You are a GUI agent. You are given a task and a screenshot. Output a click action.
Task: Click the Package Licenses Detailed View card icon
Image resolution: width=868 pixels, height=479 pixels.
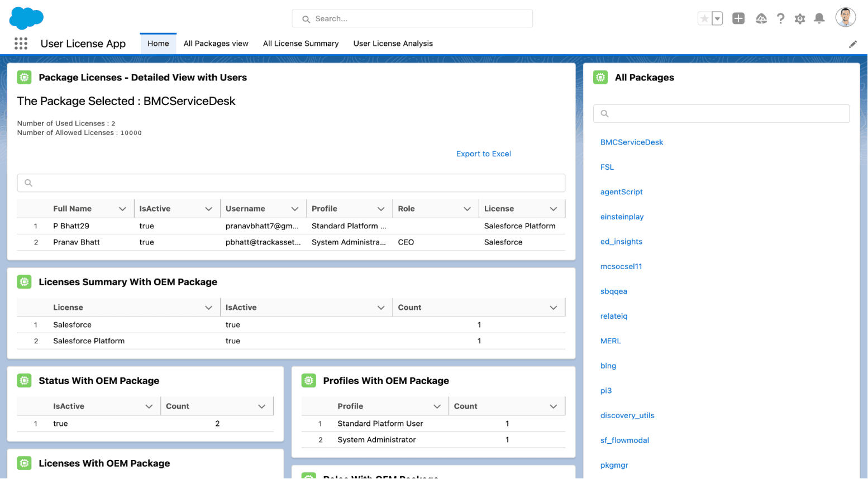point(24,78)
